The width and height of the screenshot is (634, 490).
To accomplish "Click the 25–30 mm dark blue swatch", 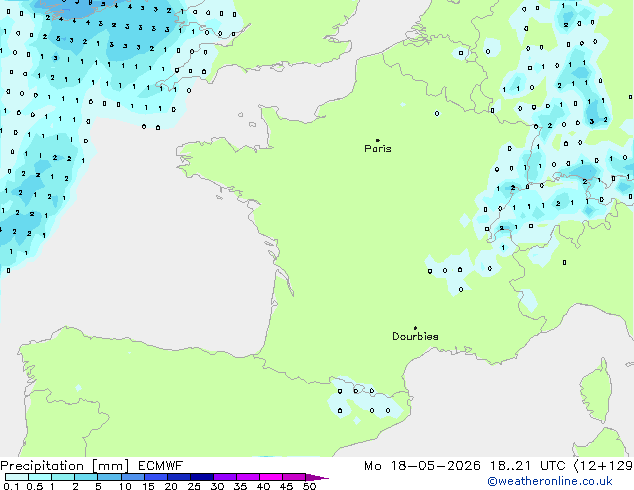I will click(x=201, y=477).
